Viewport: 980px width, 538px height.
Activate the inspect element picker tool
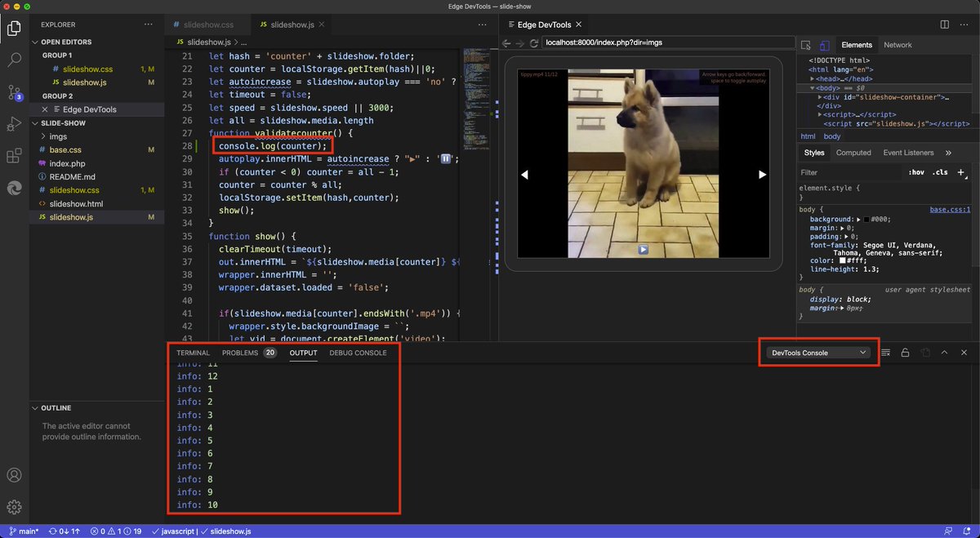click(806, 45)
